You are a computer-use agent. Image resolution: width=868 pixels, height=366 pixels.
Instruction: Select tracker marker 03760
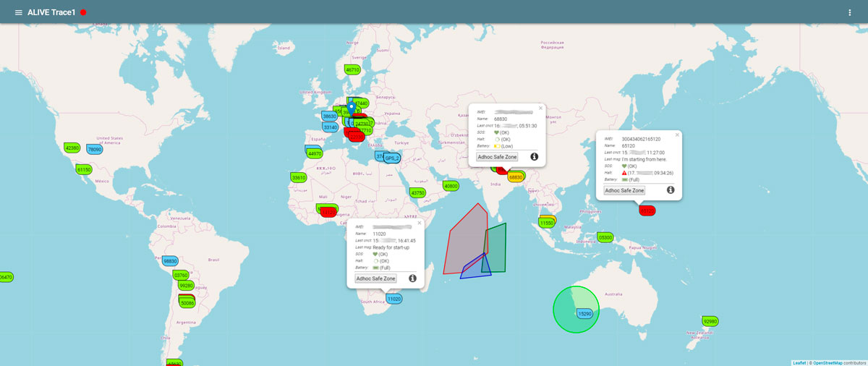[181, 275]
